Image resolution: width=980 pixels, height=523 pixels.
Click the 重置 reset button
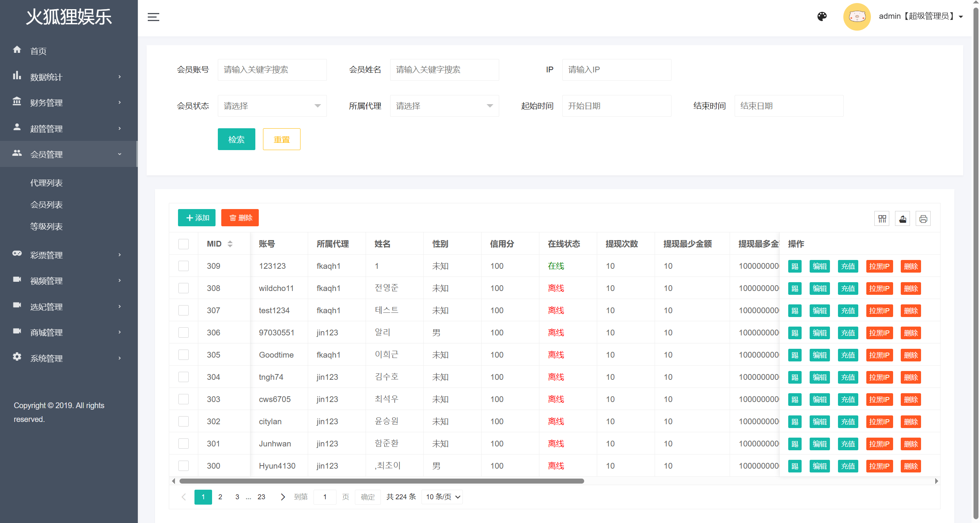point(282,139)
